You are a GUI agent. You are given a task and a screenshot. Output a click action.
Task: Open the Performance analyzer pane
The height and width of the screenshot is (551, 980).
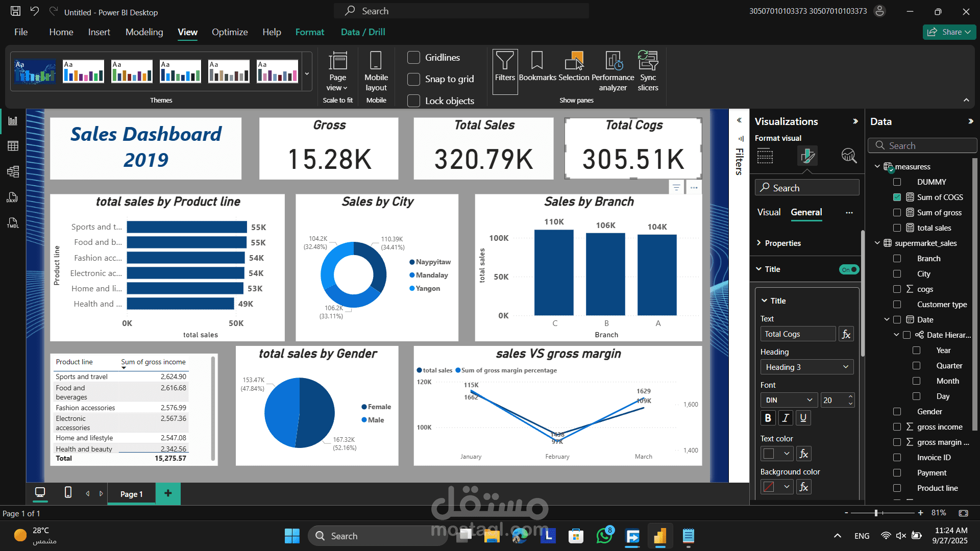tap(612, 70)
